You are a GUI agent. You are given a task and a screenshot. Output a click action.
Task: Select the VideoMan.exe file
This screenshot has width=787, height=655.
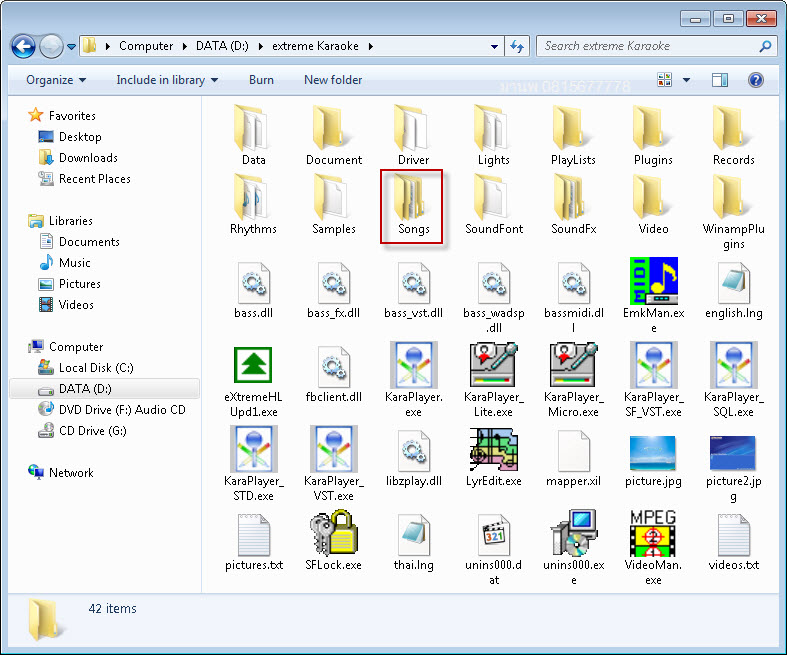[x=653, y=548]
